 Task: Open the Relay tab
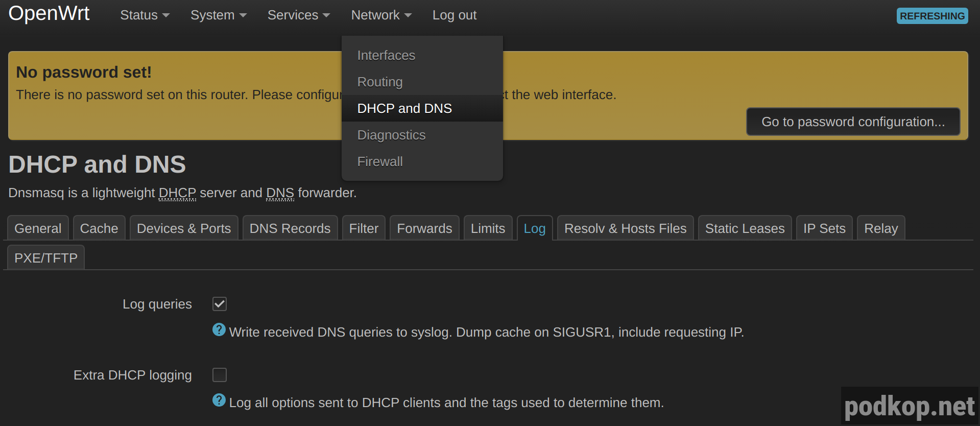point(881,228)
